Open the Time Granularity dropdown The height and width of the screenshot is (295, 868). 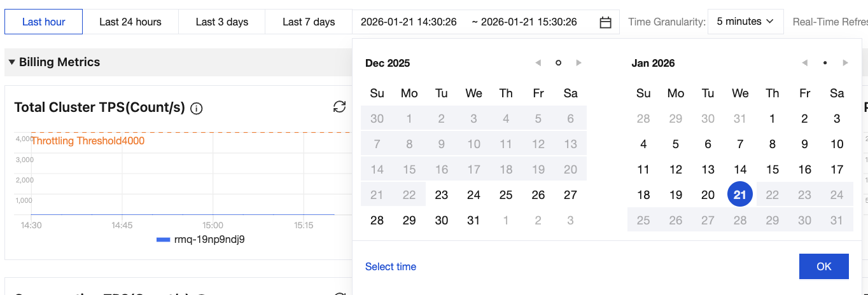point(745,22)
